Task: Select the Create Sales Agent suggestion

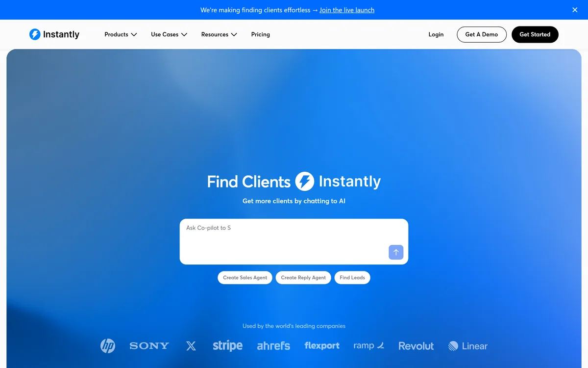Action: point(245,278)
